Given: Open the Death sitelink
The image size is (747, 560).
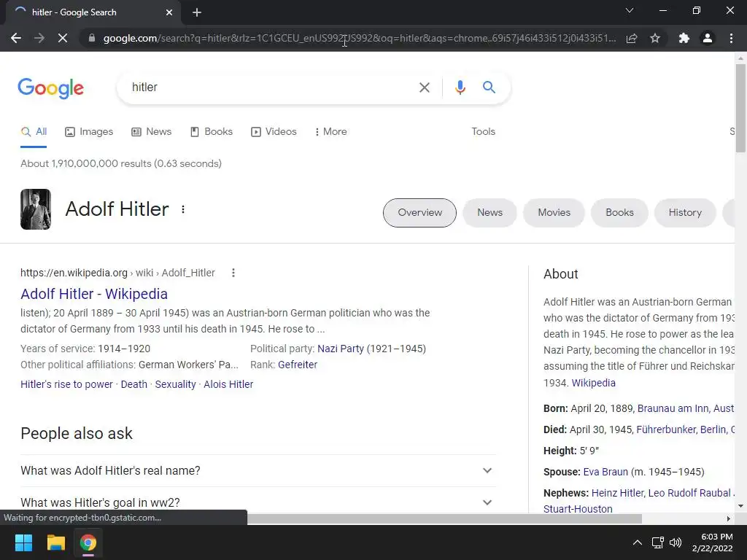Looking at the screenshot, I should click(134, 384).
